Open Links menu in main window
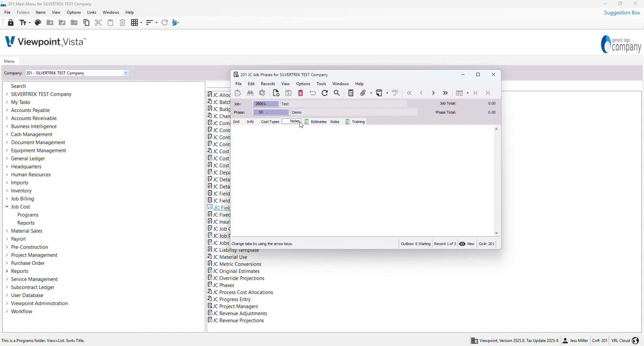Image resolution: width=644 pixels, height=346 pixels. tap(92, 12)
